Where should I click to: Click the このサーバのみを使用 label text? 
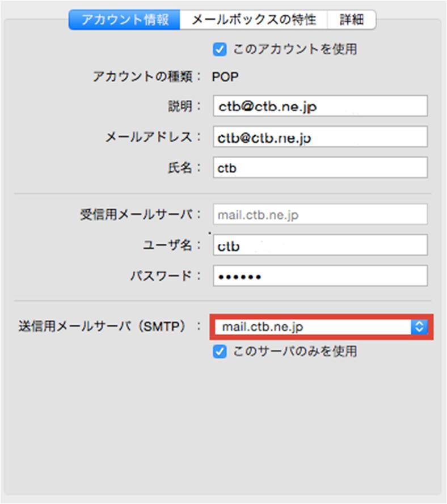(295, 351)
